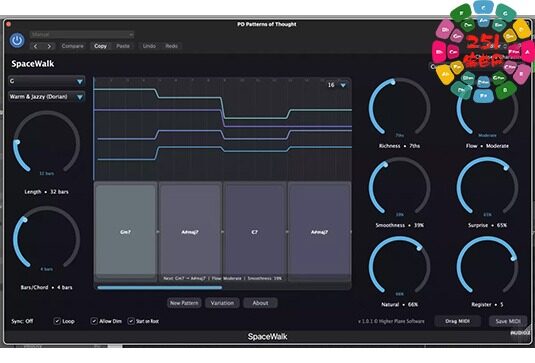Click the New Pattern button
Image resolution: width=535 pixels, height=363 pixels.
click(184, 303)
